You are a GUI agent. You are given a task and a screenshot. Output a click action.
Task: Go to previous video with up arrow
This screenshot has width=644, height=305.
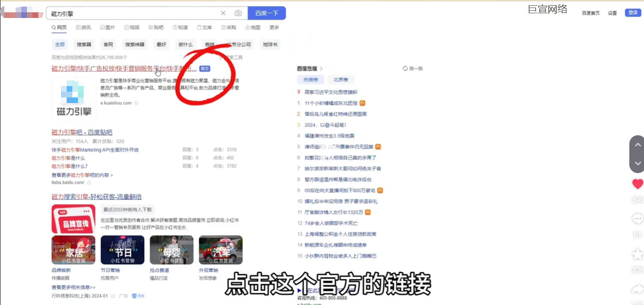click(637, 145)
